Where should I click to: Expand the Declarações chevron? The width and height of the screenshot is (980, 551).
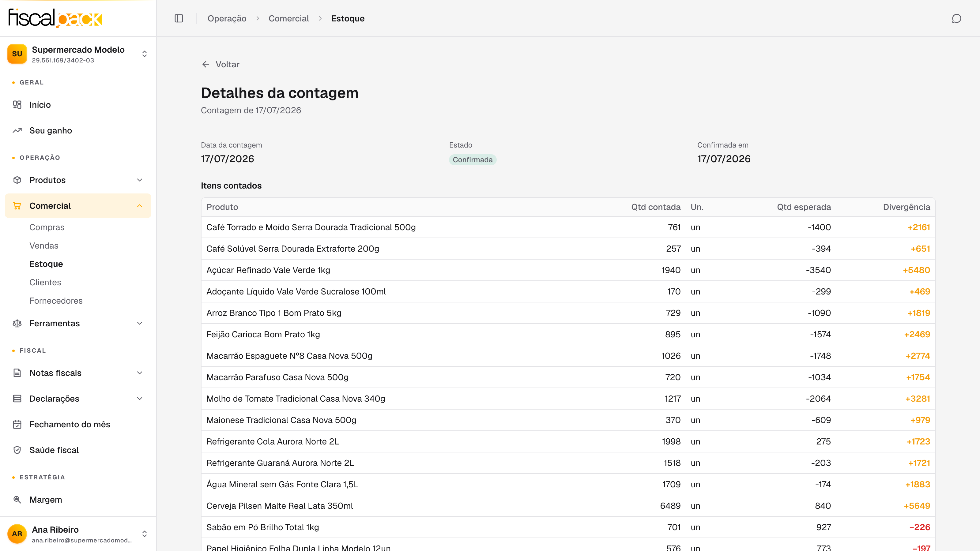pos(140,399)
